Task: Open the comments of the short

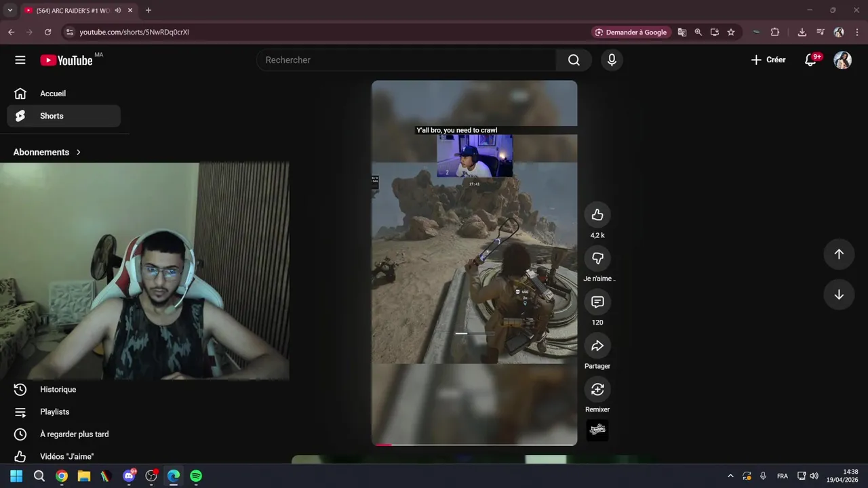Action: click(597, 302)
